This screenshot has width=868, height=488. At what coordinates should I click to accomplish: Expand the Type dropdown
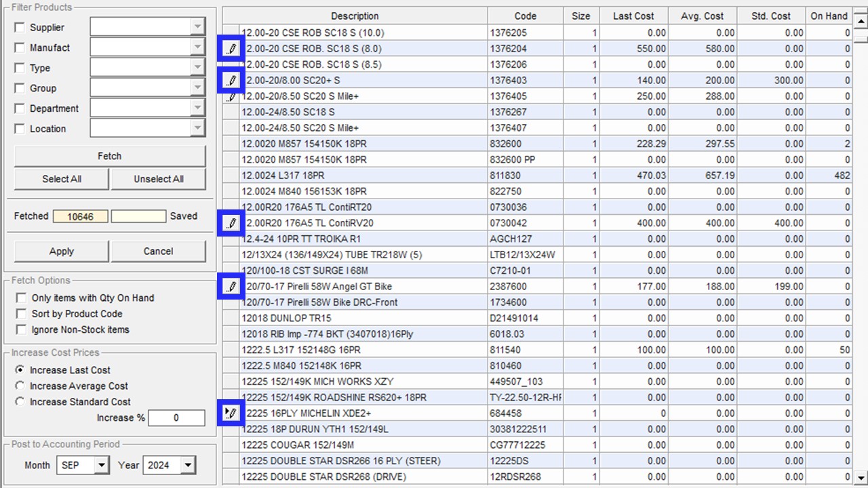[x=197, y=67]
